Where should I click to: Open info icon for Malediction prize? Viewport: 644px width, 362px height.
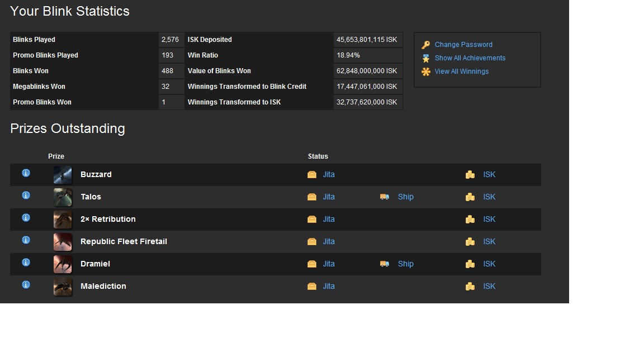click(x=26, y=285)
